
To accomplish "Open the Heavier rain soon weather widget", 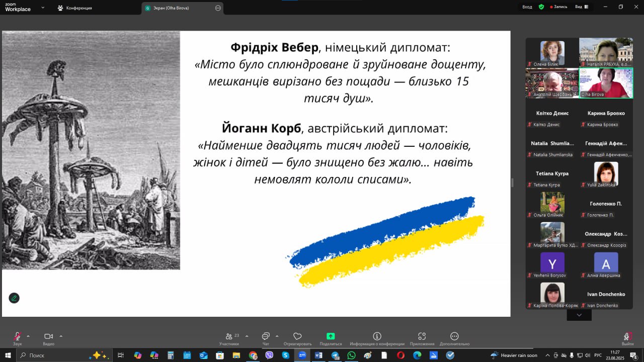I will point(514,355).
